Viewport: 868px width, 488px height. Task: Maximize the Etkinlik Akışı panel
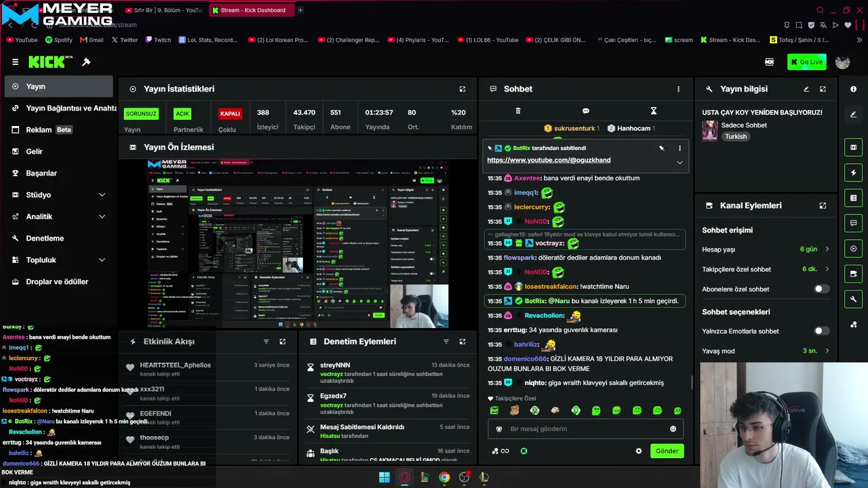point(283,342)
